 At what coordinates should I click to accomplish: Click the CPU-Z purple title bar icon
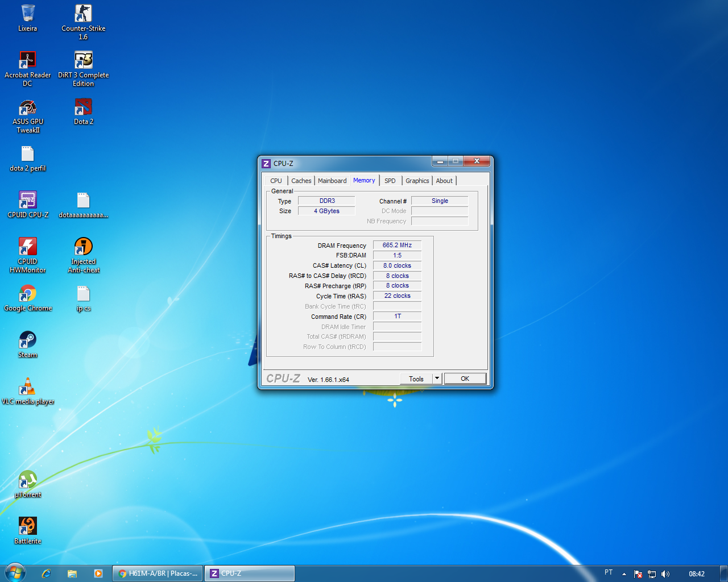click(266, 164)
